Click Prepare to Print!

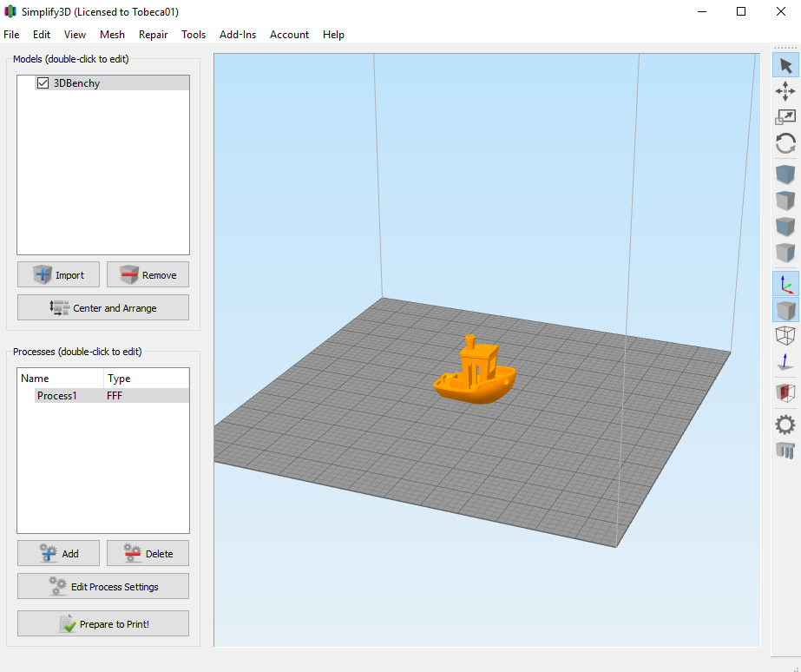pos(103,624)
